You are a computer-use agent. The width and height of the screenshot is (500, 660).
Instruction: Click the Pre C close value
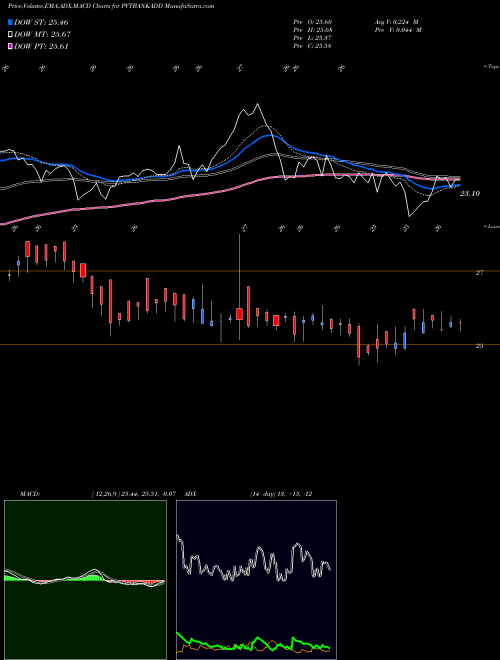pos(313,46)
